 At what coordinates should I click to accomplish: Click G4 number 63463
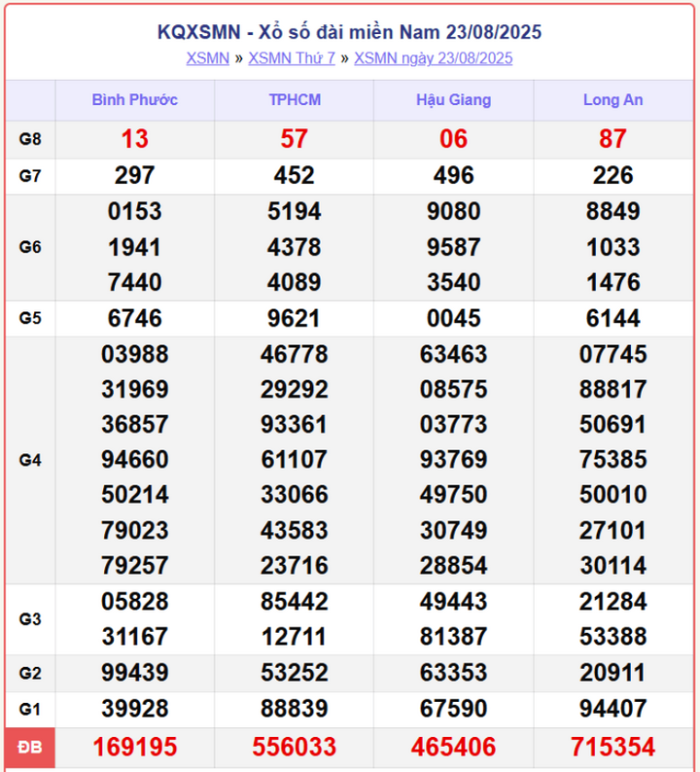click(453, 354)
